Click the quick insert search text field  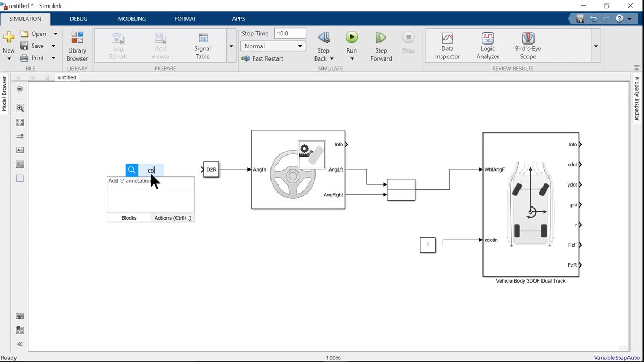tap(151, 171)
